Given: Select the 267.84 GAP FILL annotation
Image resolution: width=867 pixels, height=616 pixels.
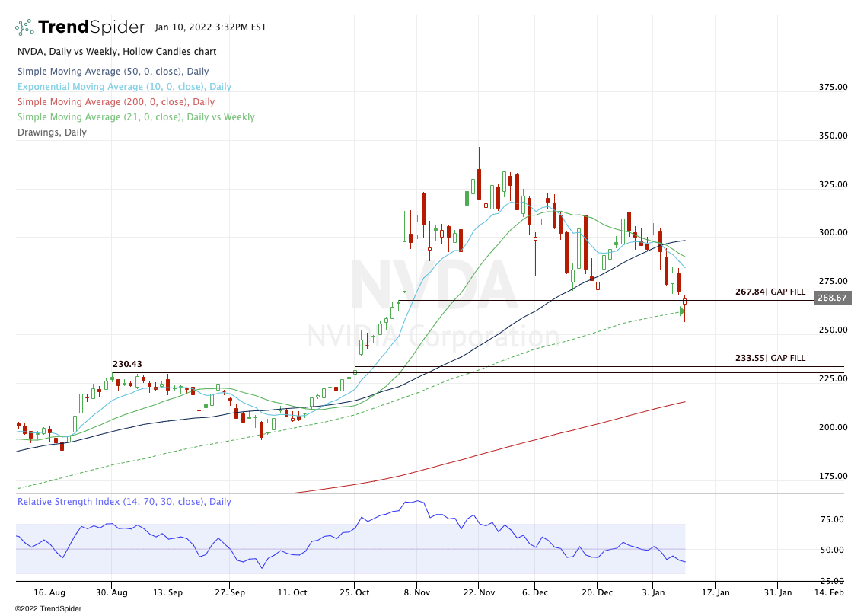Looking at the screenshot, I should coord(770,292).
